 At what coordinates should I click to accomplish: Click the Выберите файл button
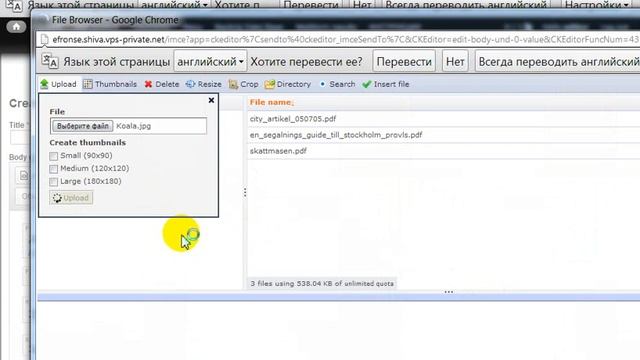(82, 126)
